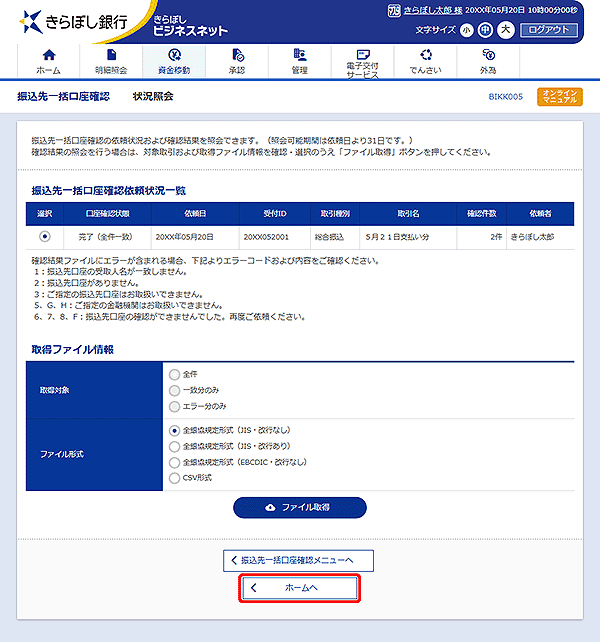Set text size to 小
Screen dimensions: 600x642
[x=466, y=30]
